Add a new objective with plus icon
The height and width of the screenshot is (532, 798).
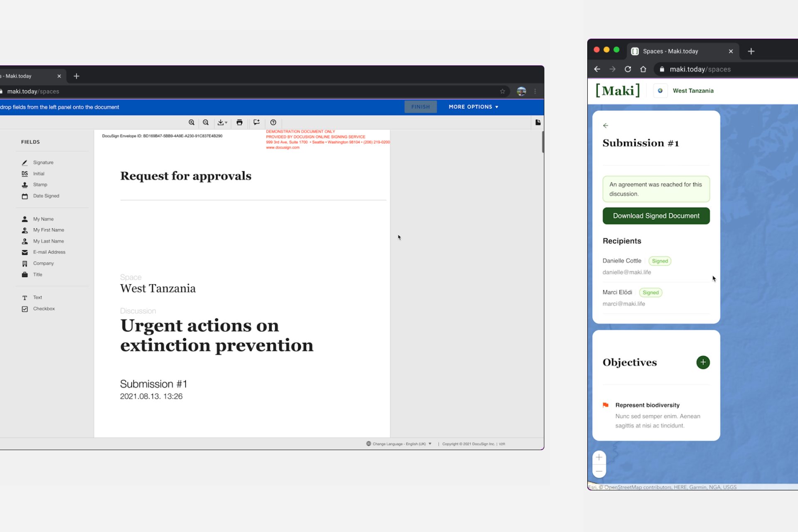703,362
